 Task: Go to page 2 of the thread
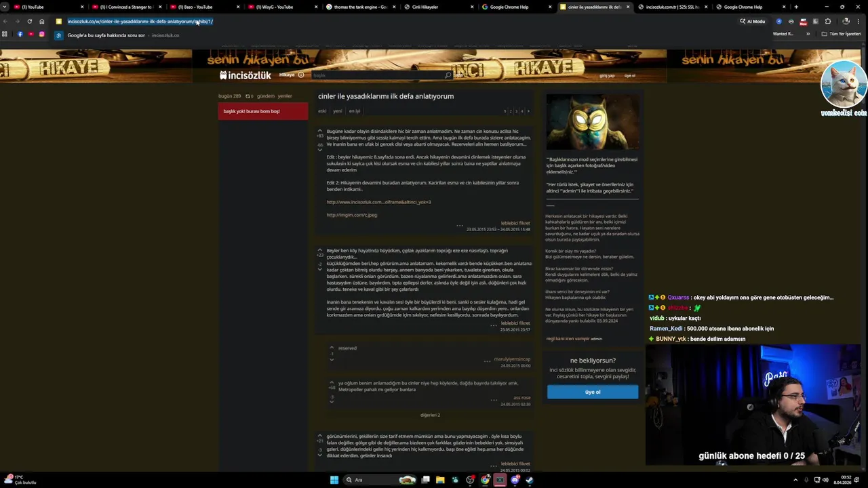click(x=511, y=111)
